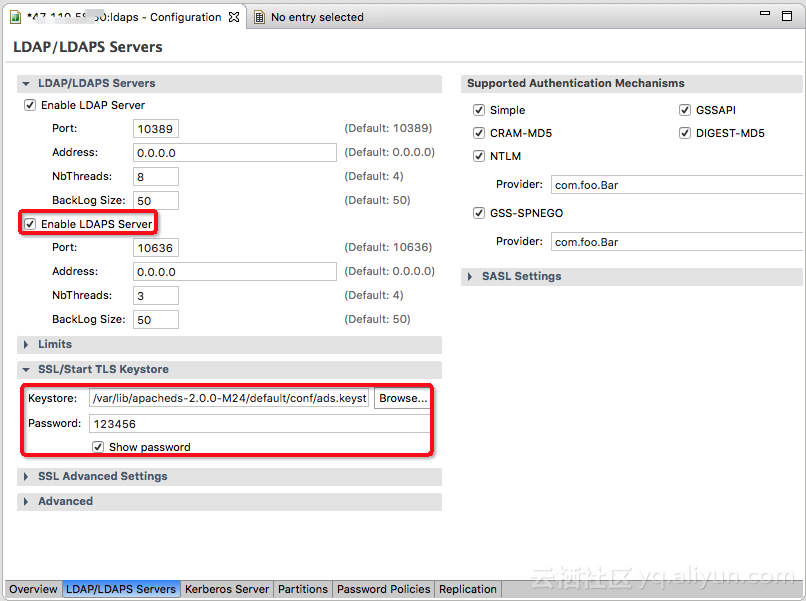
Task: Click the NTLM Provider field
Action: point(676,185)
